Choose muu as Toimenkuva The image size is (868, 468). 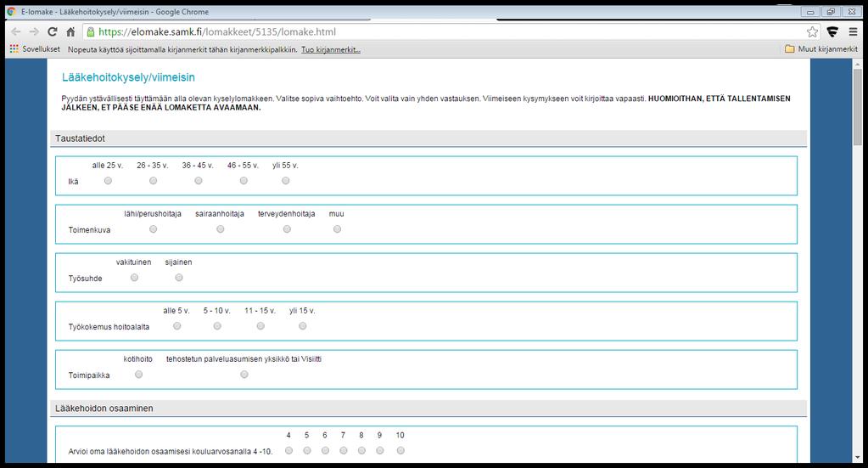[x=337, y=228]
